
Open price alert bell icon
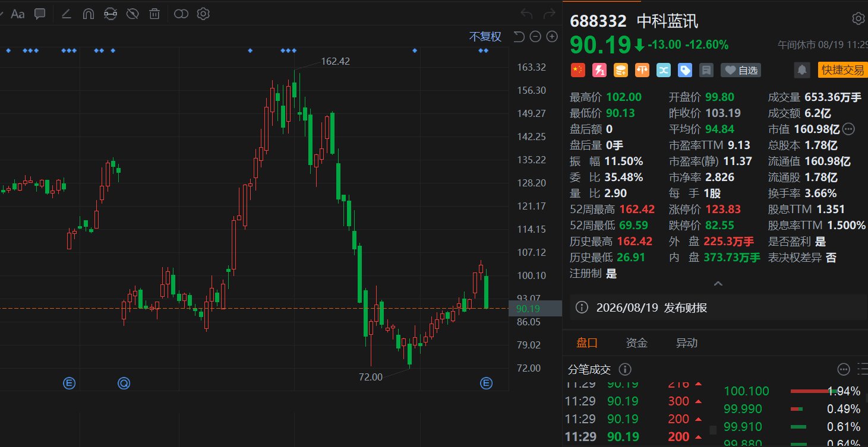pos(802,70)
